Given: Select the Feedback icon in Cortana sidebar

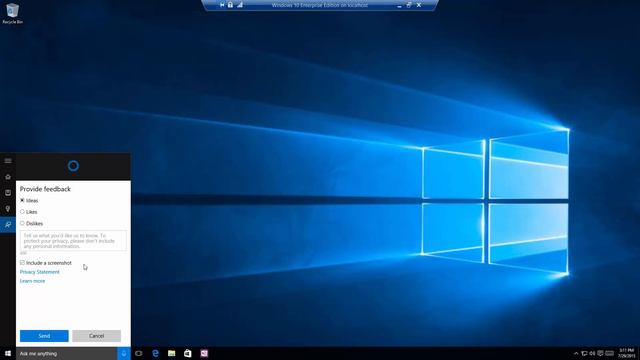Looking at the screenshot, I should coord(8,224).
